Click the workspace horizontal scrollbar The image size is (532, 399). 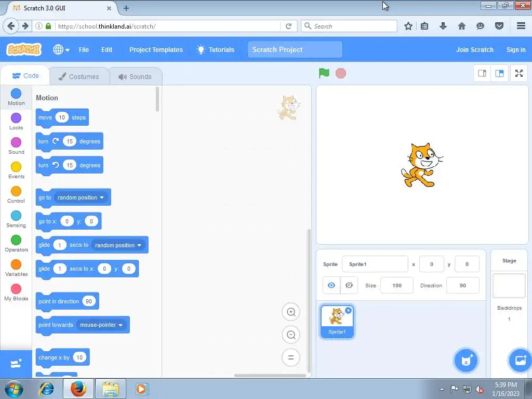point(270,375)
